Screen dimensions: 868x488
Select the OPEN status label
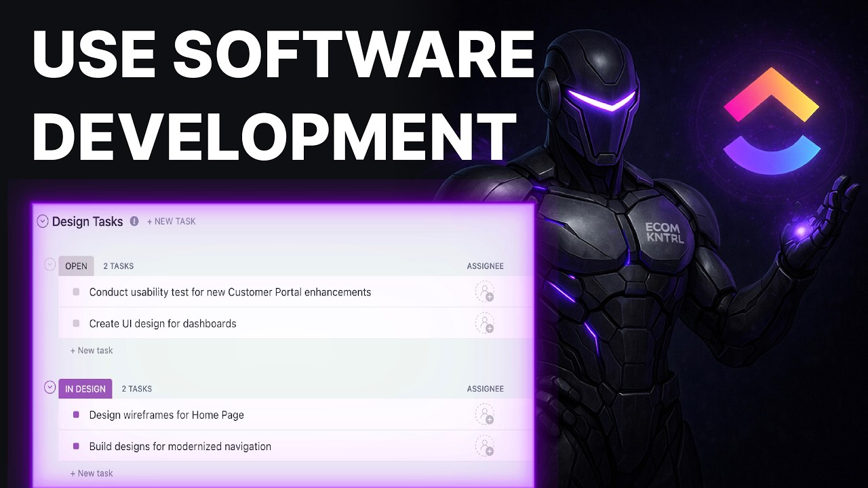[76, 266]
